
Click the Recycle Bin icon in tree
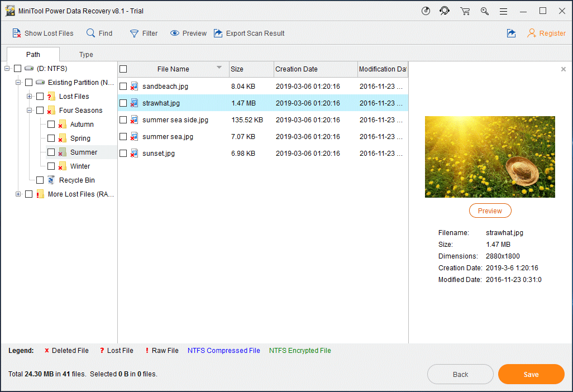click(51, 180)
